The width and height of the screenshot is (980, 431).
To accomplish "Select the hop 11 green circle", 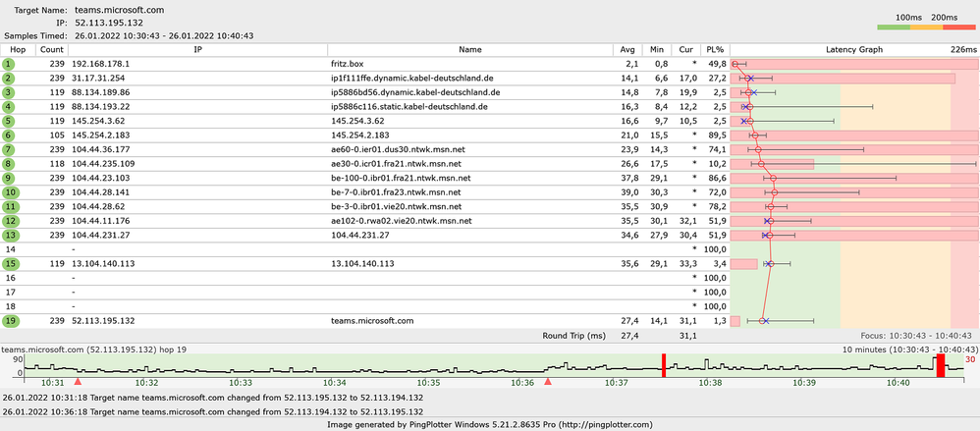I will 10,207.
